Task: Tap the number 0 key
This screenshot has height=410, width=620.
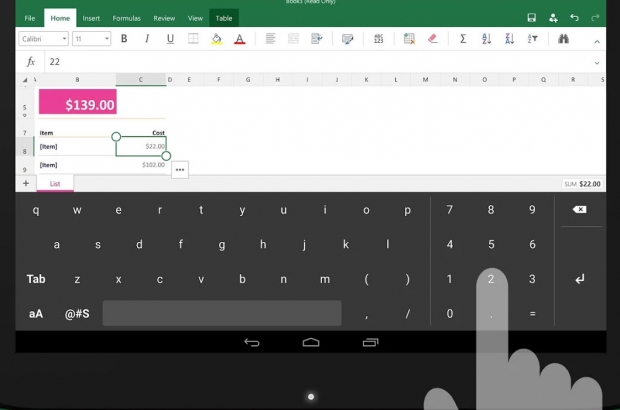Action: [x=450, y=314]
